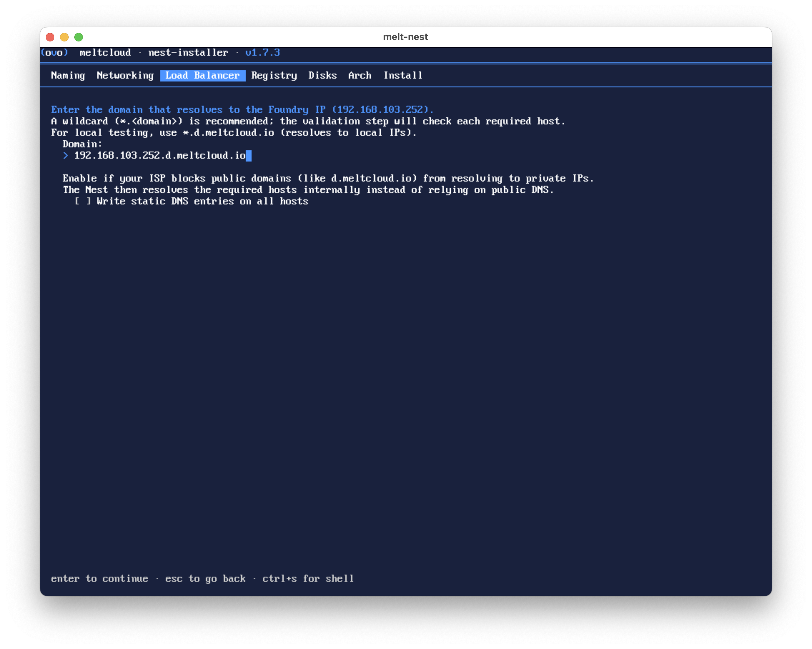The image size is (812, 649).
Task: Click the 'Domain:' label
Action: [83, 144]
